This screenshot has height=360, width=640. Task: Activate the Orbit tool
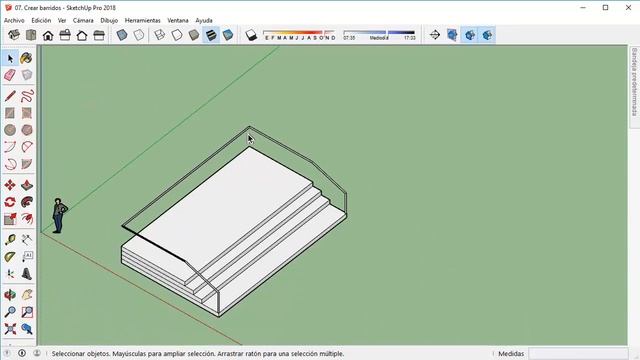[x=10, y=295]
